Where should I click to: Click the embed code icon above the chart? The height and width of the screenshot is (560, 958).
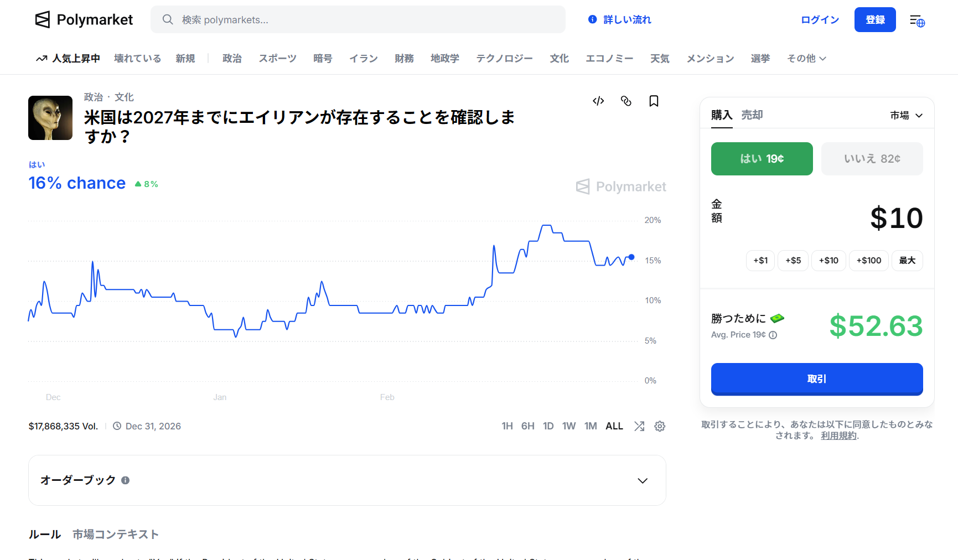click(598, 101)
